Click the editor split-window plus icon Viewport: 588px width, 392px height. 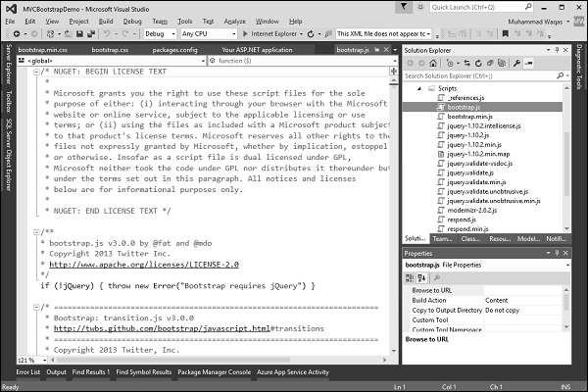pyautogui.click(x=393, y=71)
